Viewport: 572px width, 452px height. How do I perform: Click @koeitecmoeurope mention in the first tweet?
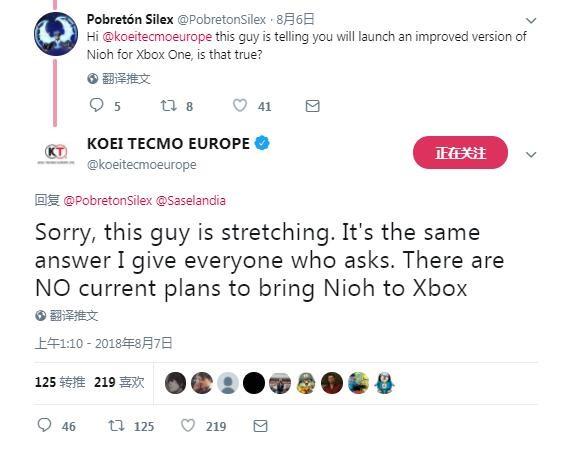click(x=157, y=36)
